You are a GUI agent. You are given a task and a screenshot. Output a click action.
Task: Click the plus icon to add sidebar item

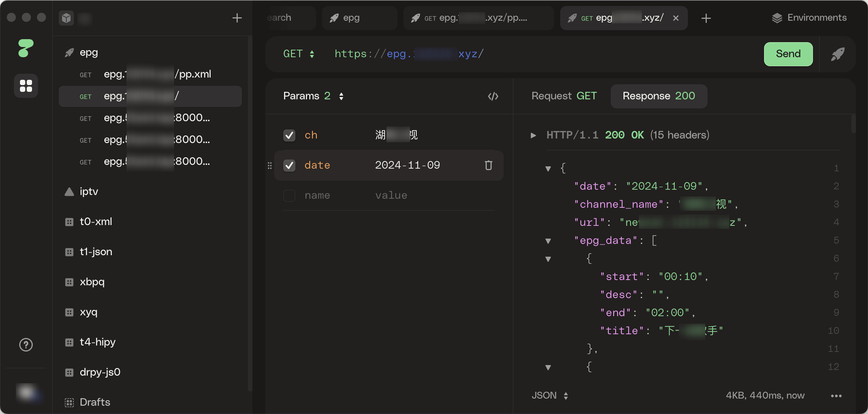point(237,18)
